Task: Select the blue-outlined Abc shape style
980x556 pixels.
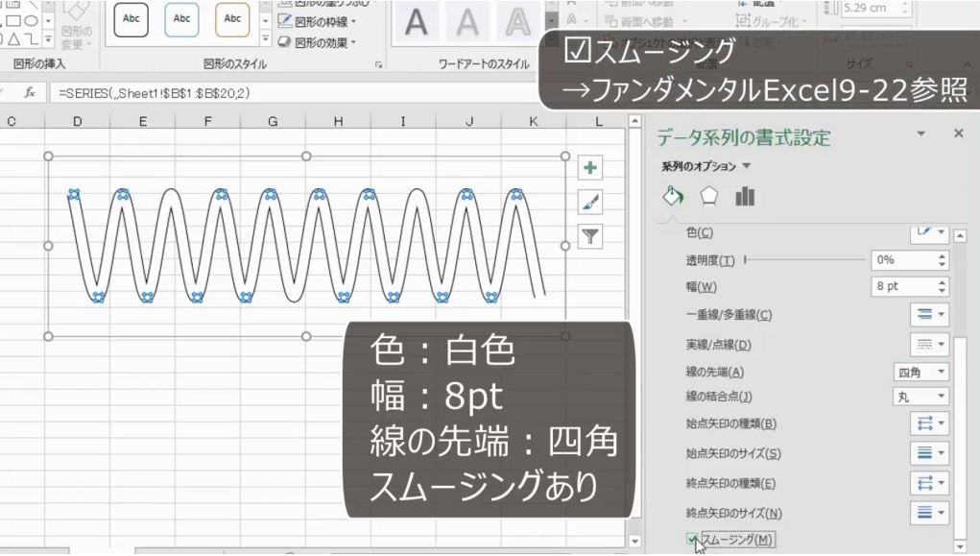Action: 181,19
